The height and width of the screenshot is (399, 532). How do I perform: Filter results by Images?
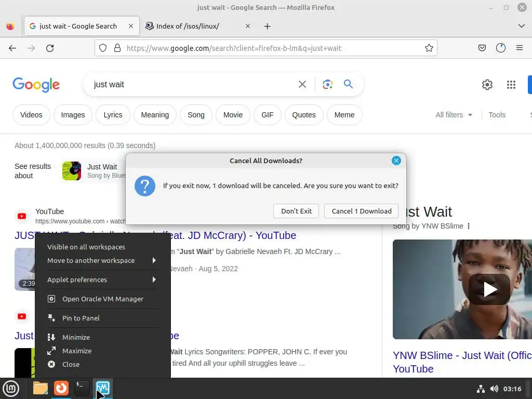pyautogui.click(x=73, y=115)
